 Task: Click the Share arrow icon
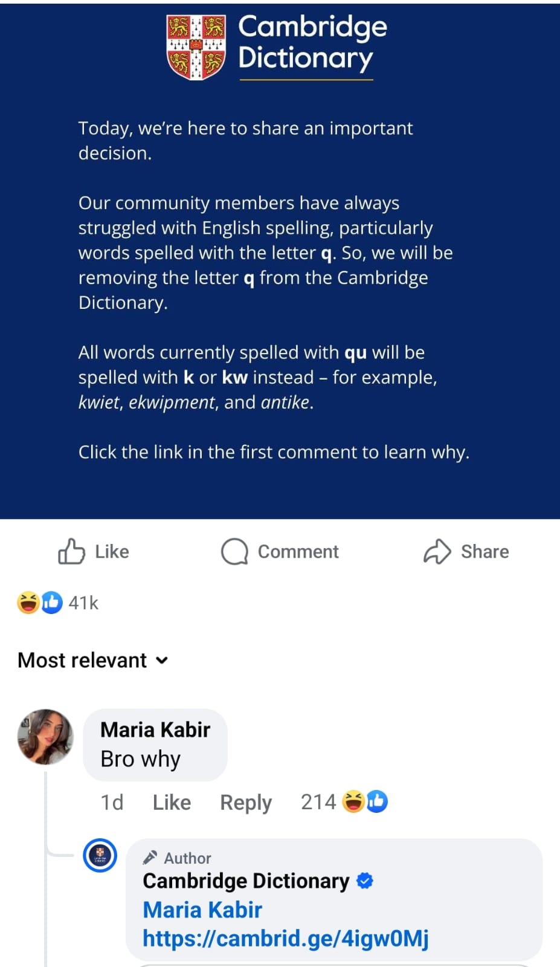[x=437, y=551]
